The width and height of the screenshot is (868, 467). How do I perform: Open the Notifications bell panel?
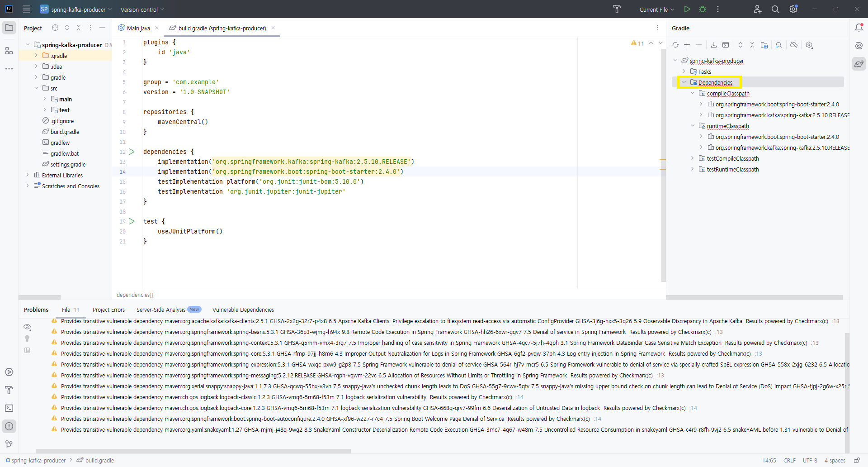click(x=859, y=28)
